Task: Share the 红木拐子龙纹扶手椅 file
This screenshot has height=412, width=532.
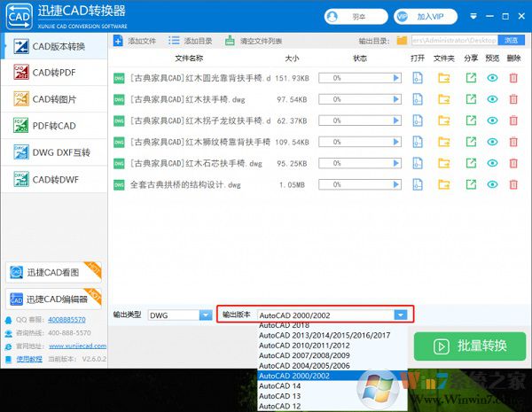Action: [x=471, y=120]
